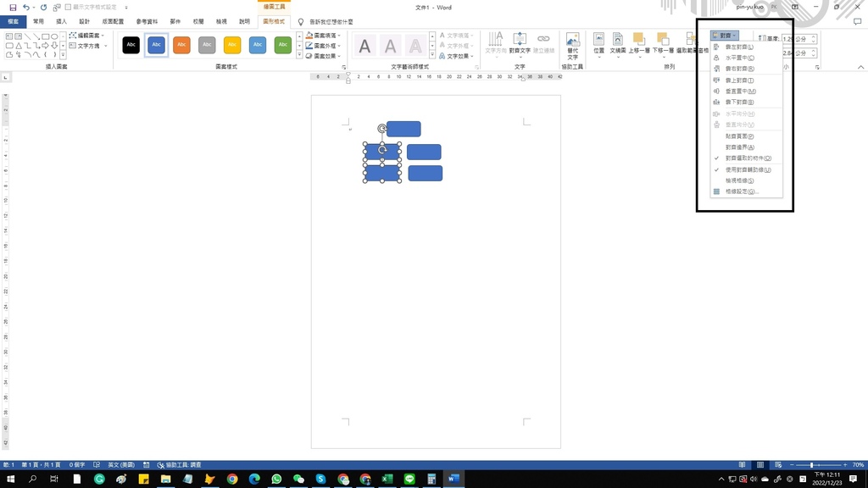Toggle 檢視格線 view gridlines
868x488 pixels.
tap(747, 181)
